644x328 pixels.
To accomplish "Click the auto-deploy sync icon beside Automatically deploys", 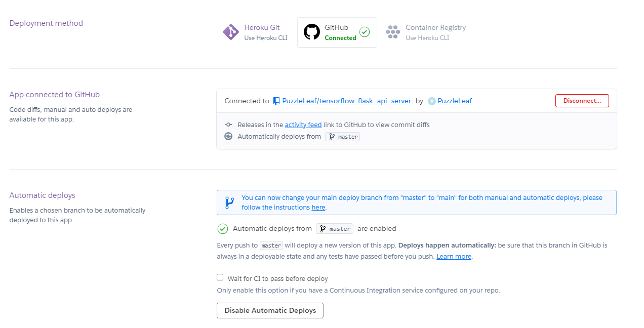I will click(x=228, y=136).
